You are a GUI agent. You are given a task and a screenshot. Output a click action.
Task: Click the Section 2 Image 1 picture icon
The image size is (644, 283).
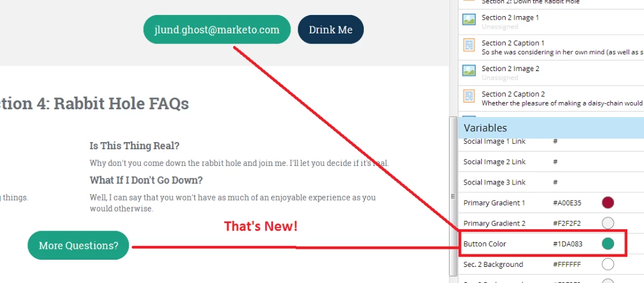coord(469,19)
